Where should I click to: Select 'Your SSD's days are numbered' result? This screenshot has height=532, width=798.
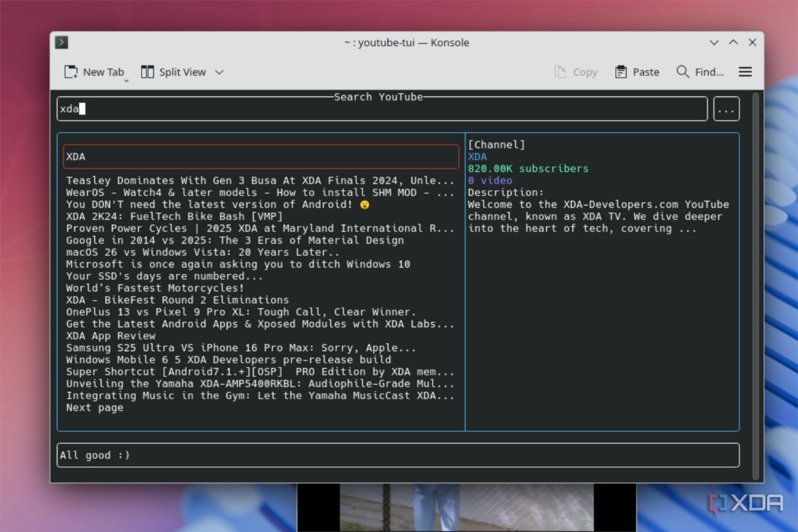[x=165, y=276]
